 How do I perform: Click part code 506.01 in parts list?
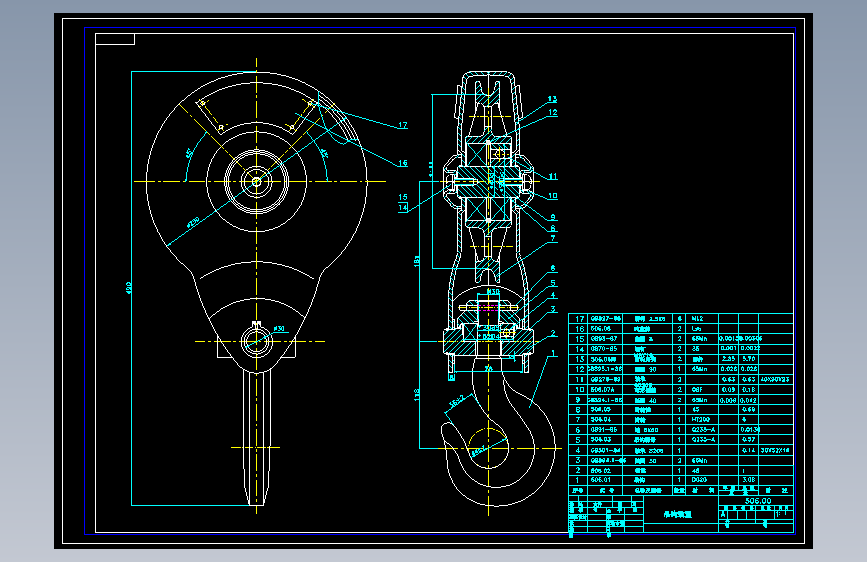(600, 480)
